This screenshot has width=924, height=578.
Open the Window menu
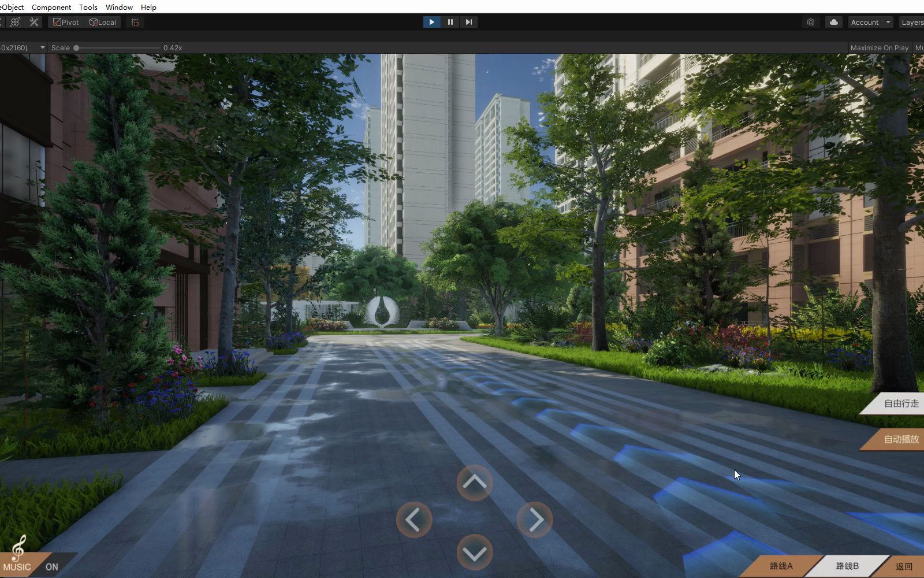(118, 7)
